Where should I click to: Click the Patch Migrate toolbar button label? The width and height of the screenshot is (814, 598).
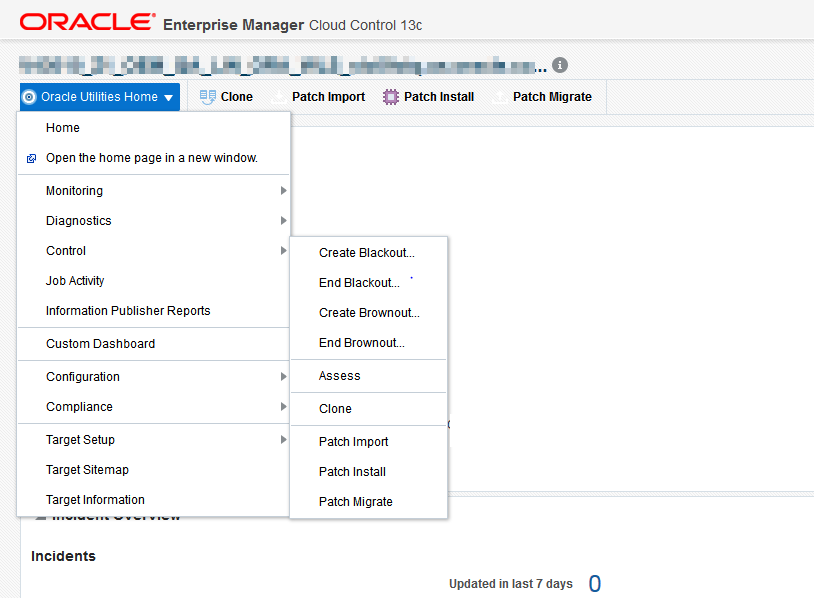552,97
